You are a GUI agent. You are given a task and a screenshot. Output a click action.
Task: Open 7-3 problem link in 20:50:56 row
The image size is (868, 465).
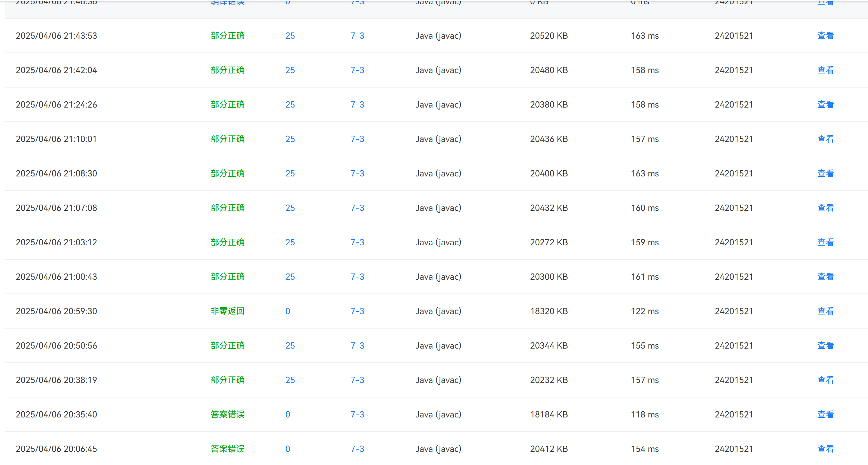click(357, 345)
